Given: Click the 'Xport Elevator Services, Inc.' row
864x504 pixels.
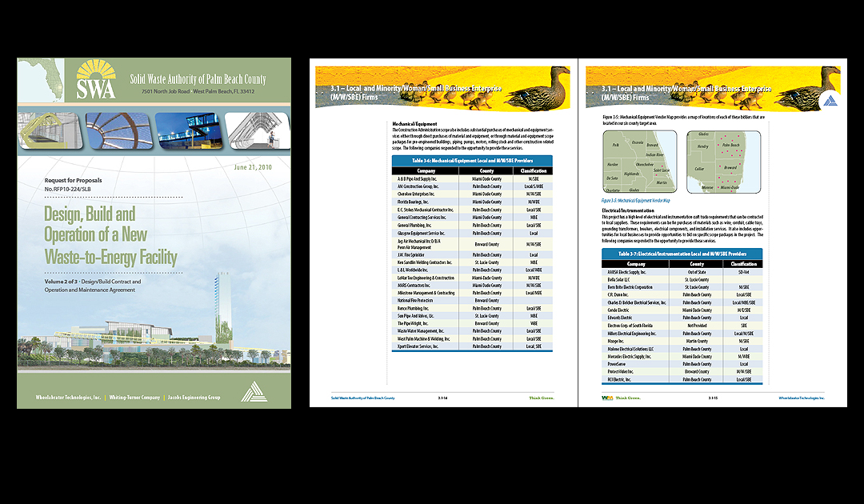Looking at the screenshot, I should [x=472, y=346].
